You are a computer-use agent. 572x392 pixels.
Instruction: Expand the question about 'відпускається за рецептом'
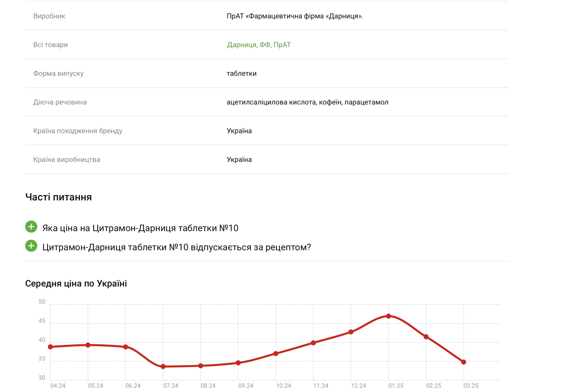(x=176, y=247)
